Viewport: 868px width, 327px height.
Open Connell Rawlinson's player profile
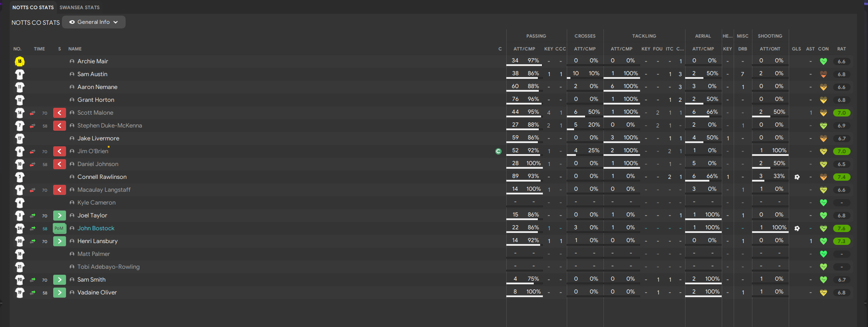102,177
